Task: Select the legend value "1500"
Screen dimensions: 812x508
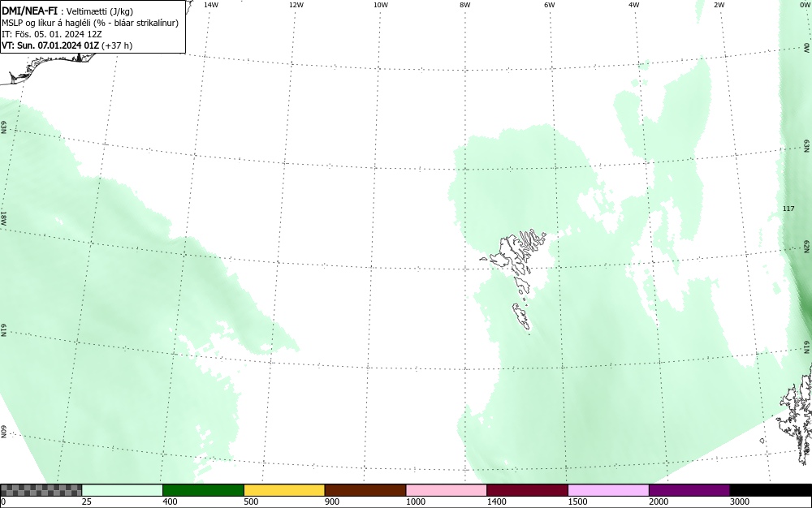Action: [x=577, y=502]
